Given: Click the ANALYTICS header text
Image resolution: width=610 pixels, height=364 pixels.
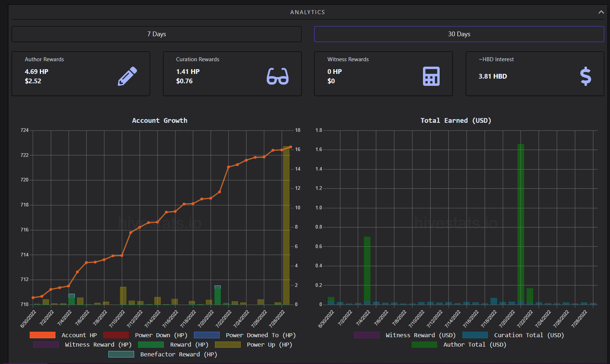Looking at the screenshot, I should [x=308, y=12].
